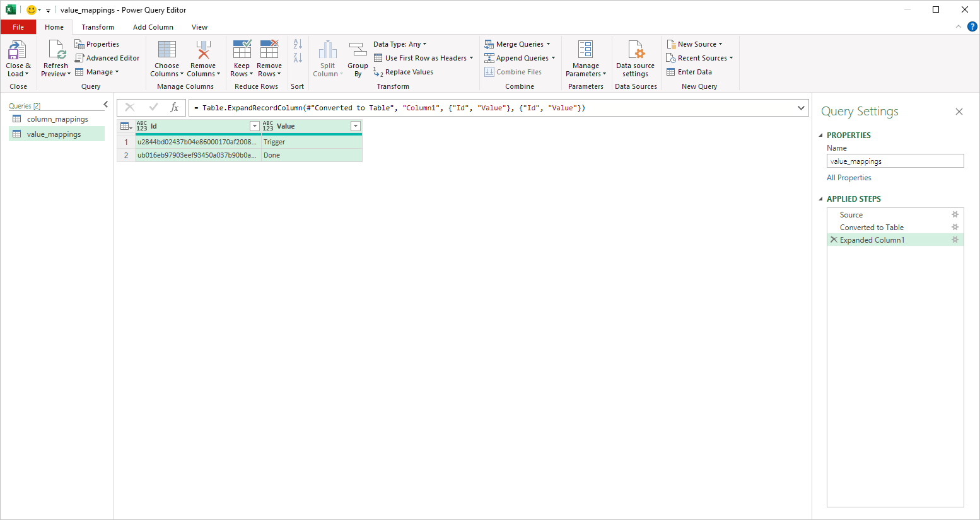Screen dimensions: 980x520
Task: Change the Id column data type icon
Action: (142, 126)
